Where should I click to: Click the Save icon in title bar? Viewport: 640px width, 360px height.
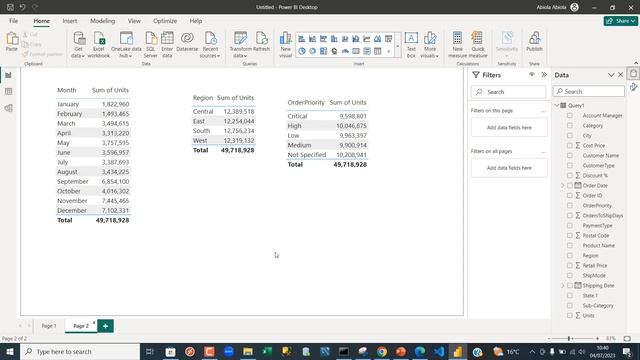10,7
